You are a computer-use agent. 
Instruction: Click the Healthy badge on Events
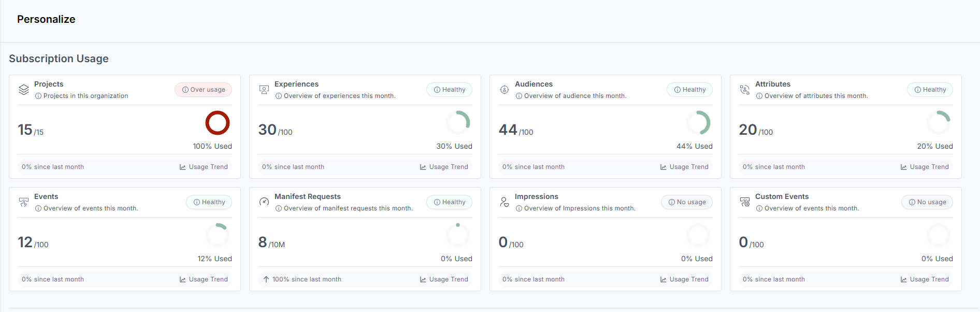pos(209,202)
